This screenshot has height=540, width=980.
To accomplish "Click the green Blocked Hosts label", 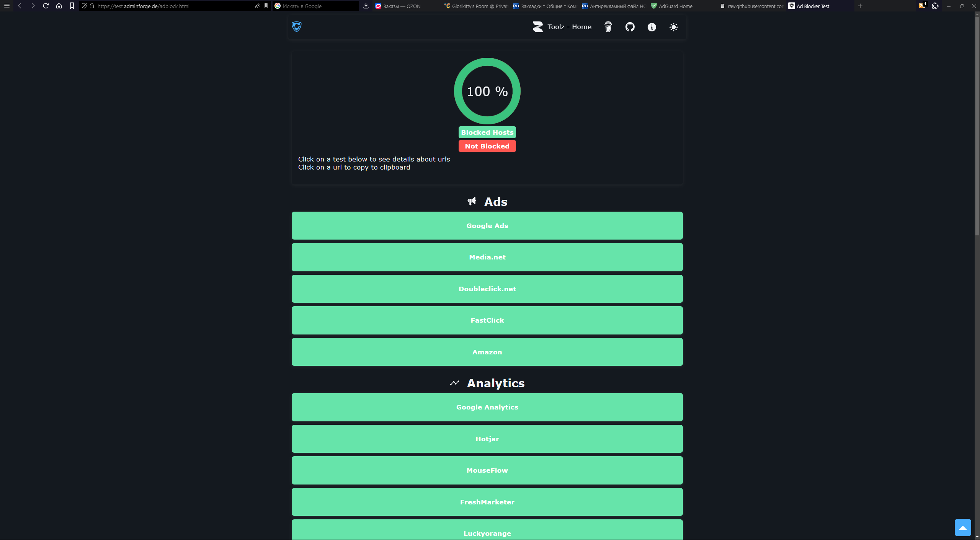I will tap(487, 132).
